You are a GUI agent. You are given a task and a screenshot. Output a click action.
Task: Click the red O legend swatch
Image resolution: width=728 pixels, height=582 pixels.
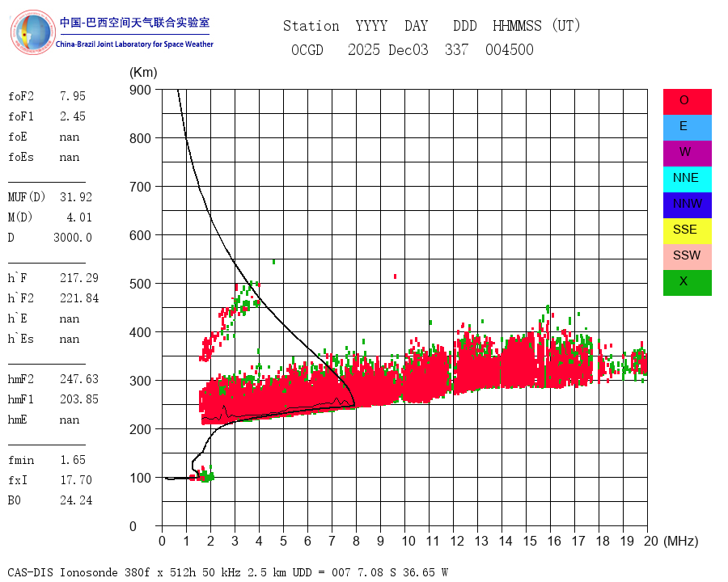687,102
